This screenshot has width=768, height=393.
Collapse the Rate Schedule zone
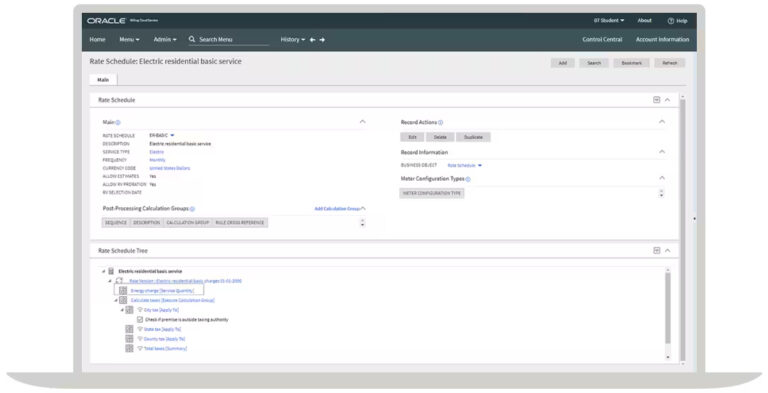click(x=667, y=100)
